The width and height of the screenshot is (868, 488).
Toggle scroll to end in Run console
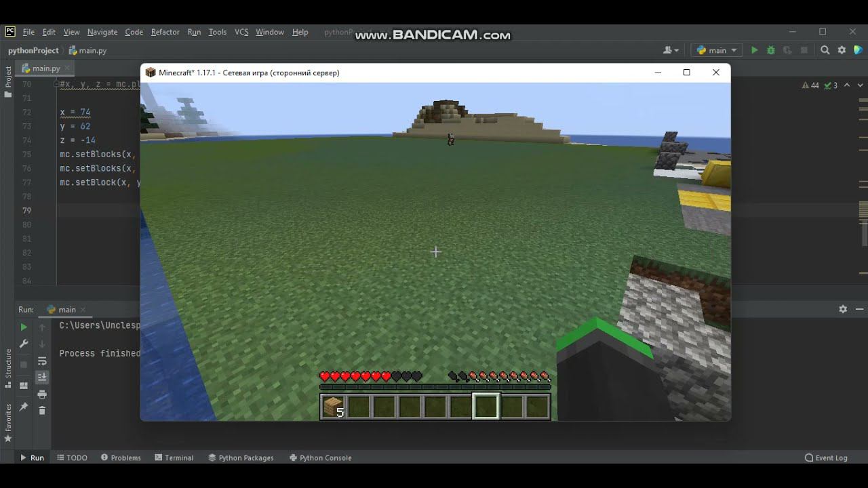pyautogui.click(x=42, y=377)
